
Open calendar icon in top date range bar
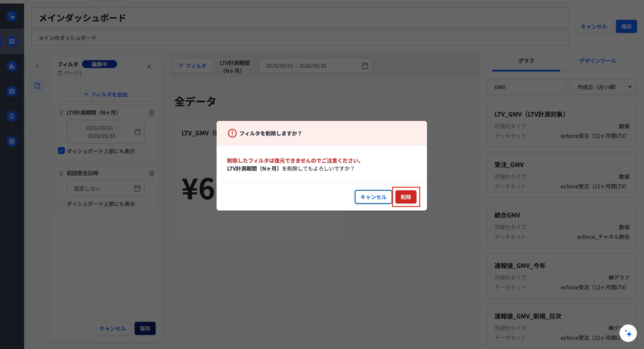click(365, 66)
